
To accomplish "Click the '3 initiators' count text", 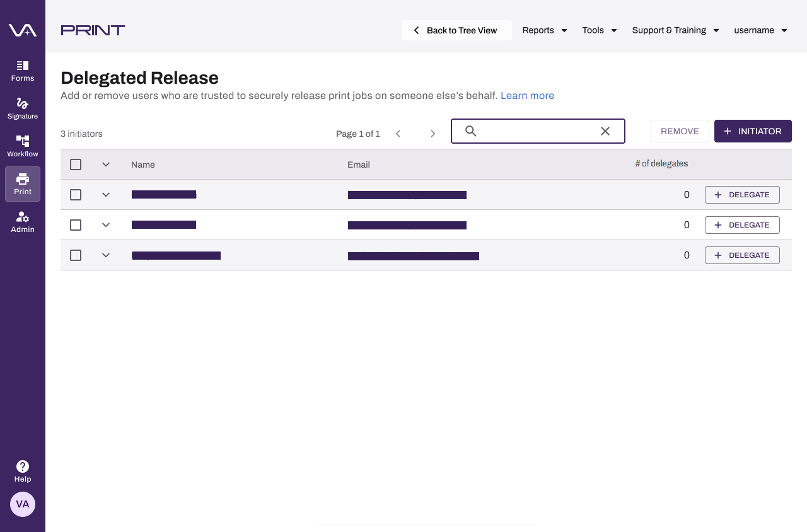I will pos(81,134).
